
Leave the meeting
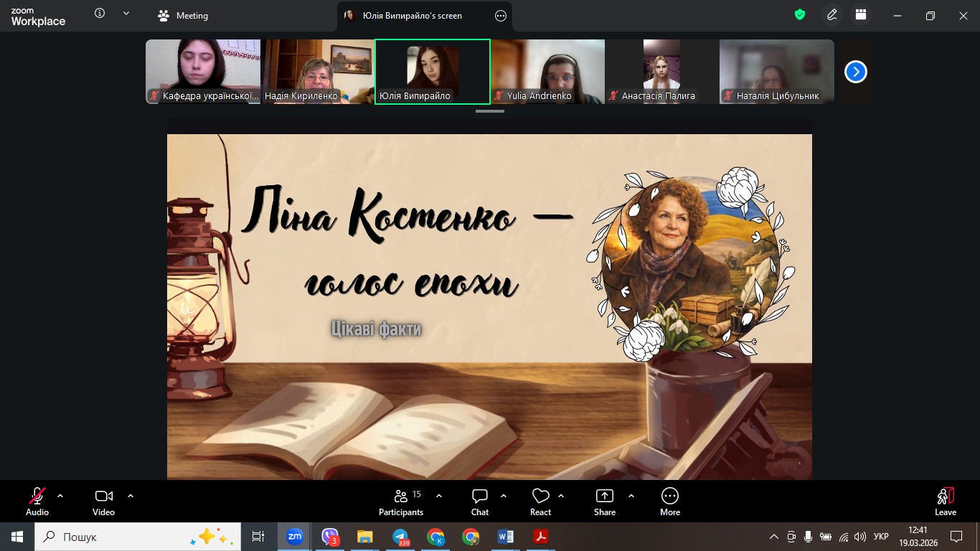point(945,501)
